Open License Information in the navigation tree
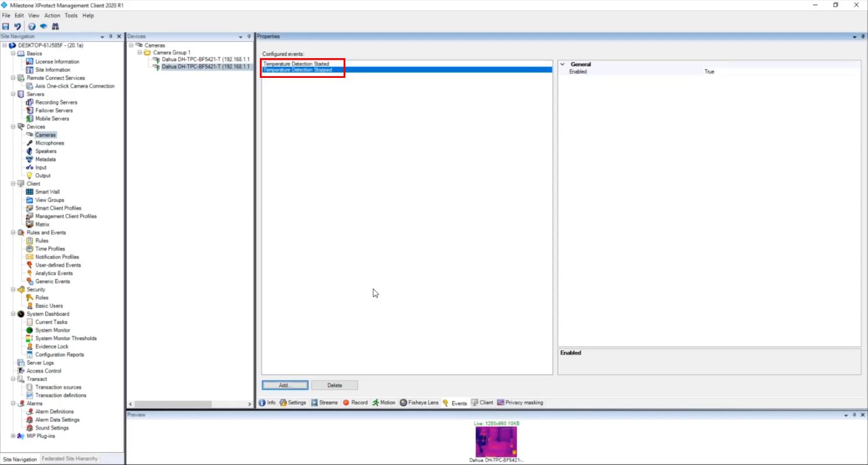This screenshot has height=465, width=868. pos(57,62)
